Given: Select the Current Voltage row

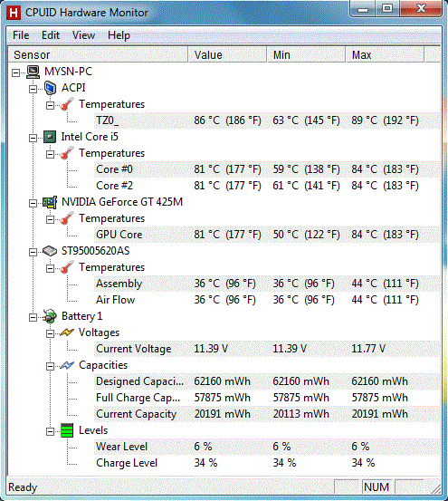Looking at the screenshot, I should 267,349.
